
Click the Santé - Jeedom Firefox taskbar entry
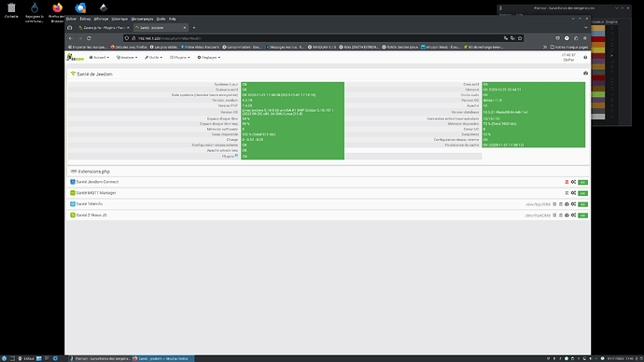pyautogui.click(x=162, y=358)
